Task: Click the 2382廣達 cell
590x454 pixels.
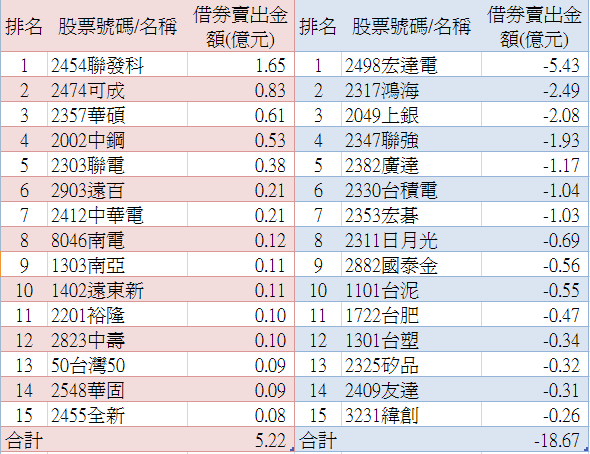Action: pos(411,165)
